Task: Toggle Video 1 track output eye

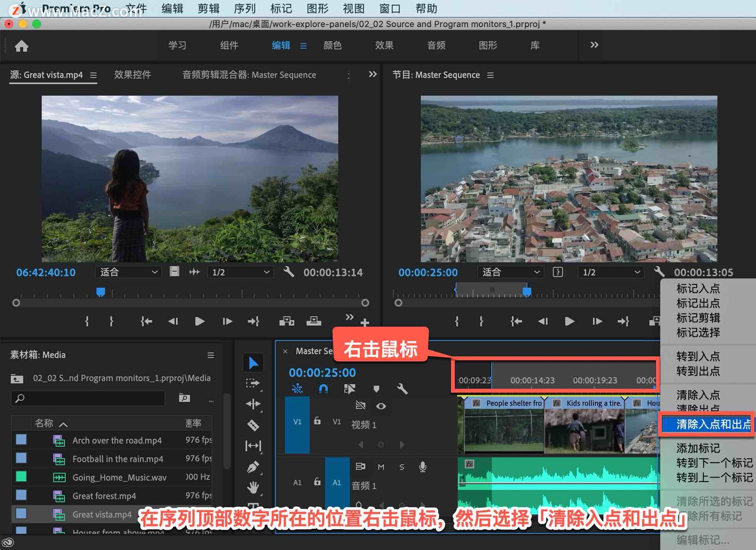Action: tap(381, 406)
